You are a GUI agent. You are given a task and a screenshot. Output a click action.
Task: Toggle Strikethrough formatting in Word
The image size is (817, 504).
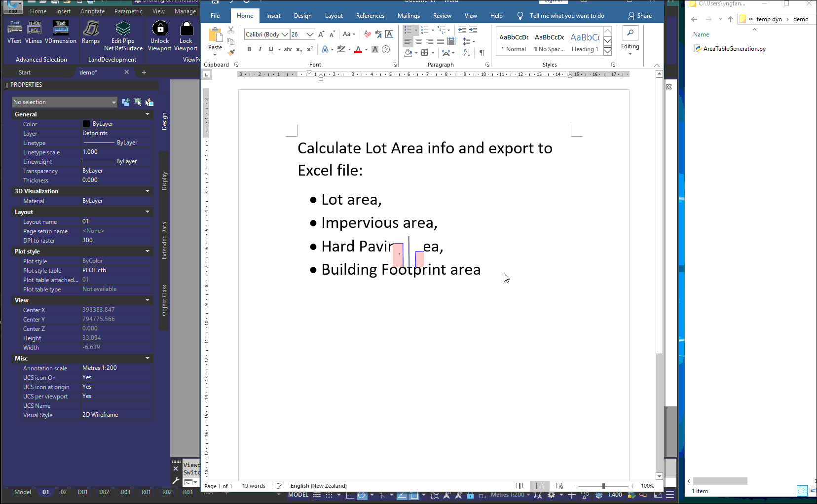[288, 49]
